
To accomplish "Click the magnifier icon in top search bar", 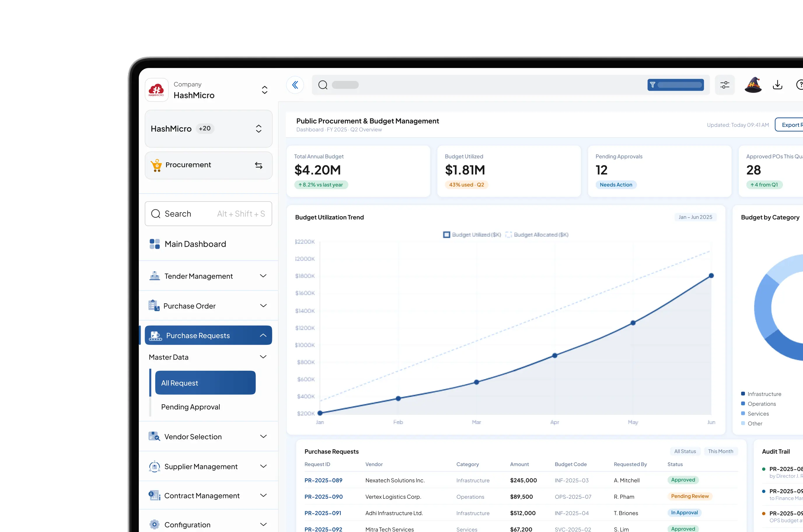I will tap(323, 85).
